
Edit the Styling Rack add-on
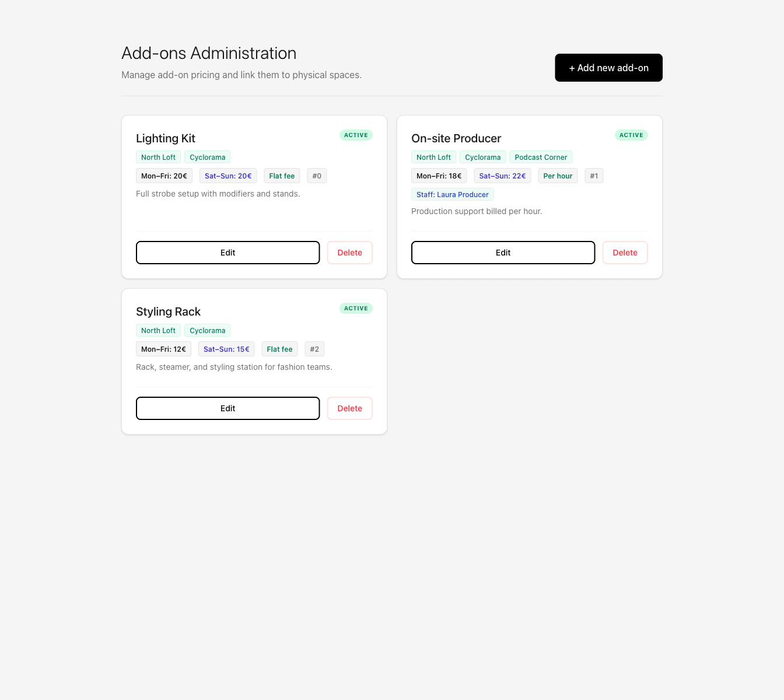(228, 408)
